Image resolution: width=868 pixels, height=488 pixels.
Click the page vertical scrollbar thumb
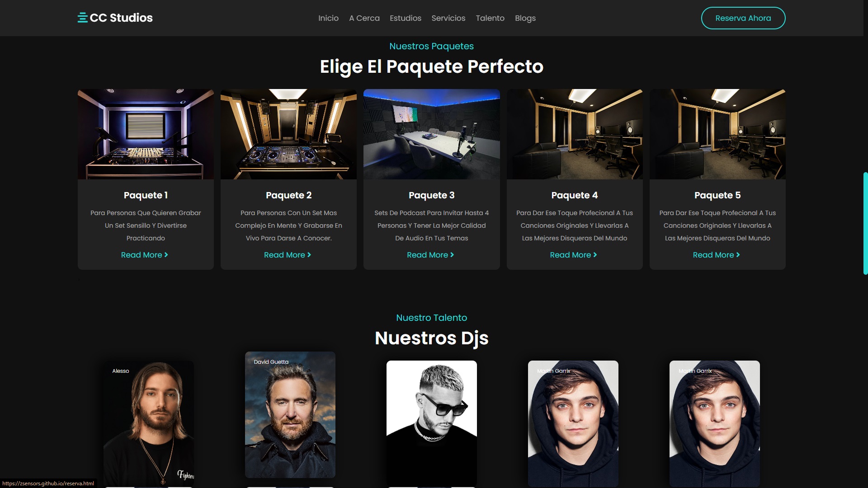click(865, 223)
